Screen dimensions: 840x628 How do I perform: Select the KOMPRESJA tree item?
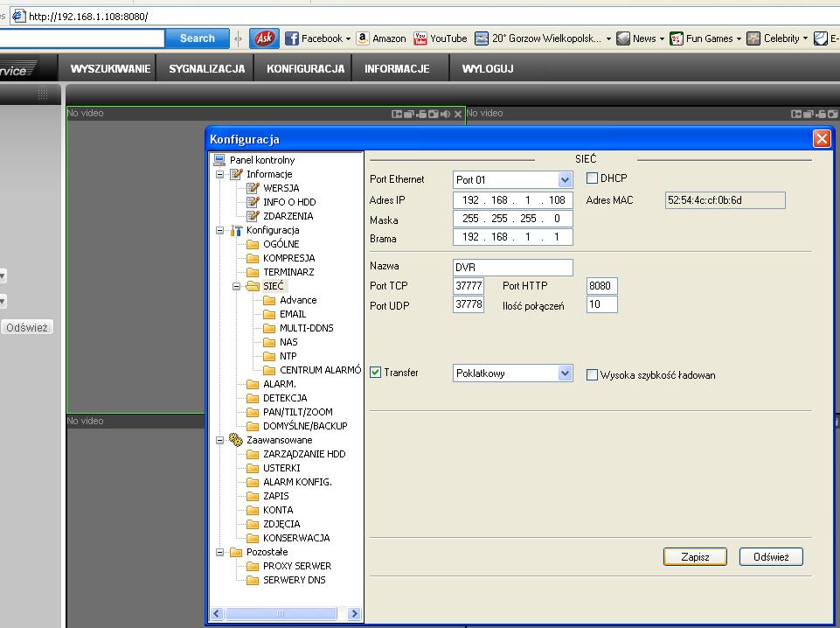[288, 258]
